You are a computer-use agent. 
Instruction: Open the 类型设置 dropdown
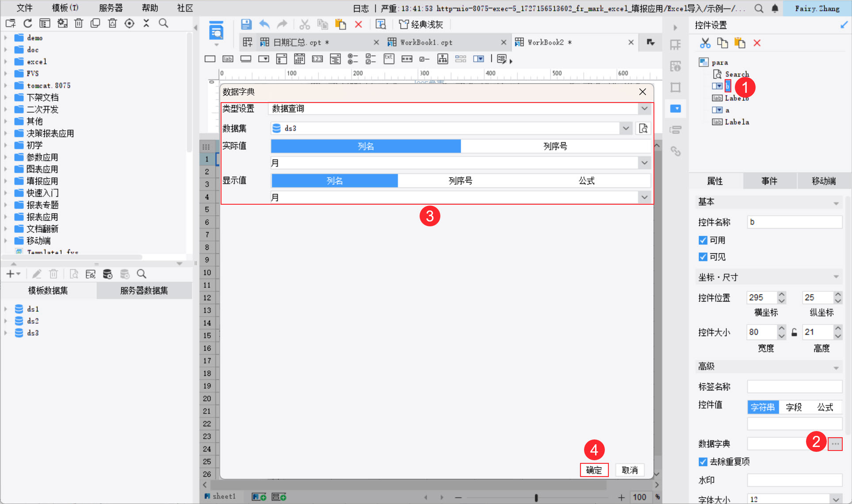point(645,108)
